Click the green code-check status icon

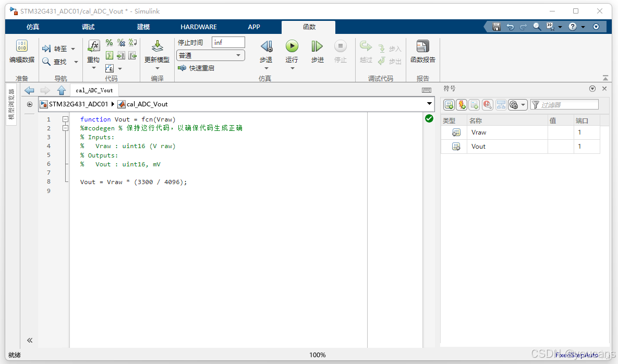pos(429,118)
